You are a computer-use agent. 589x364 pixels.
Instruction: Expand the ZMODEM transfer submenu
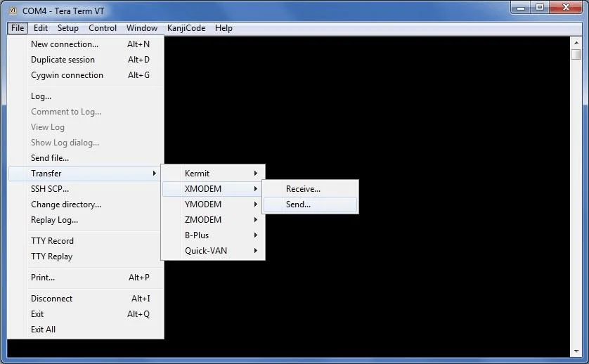coord(213,220)
